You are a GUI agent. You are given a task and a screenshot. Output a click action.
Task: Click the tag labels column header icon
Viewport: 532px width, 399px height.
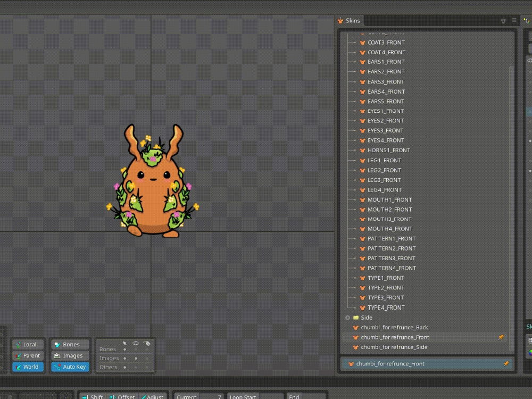point(147,343)
